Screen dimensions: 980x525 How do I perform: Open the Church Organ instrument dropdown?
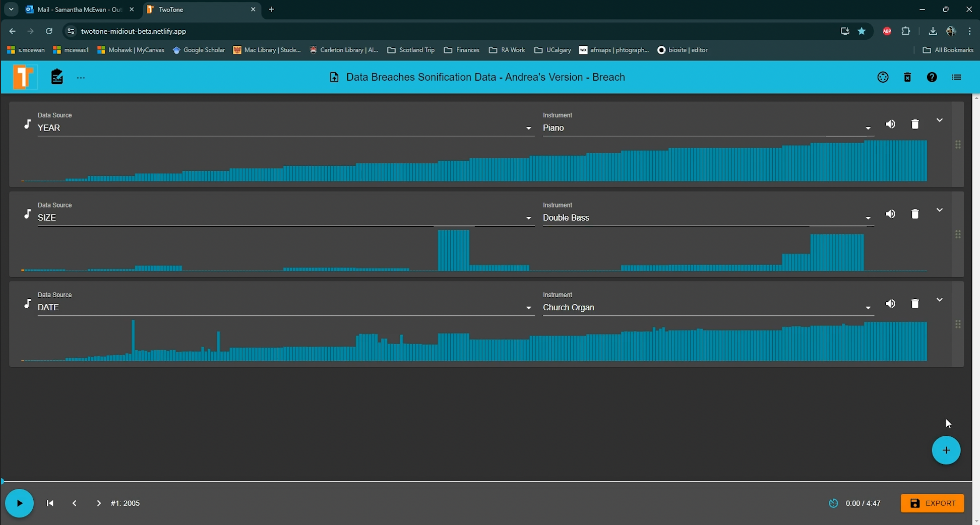click(708, 307)
